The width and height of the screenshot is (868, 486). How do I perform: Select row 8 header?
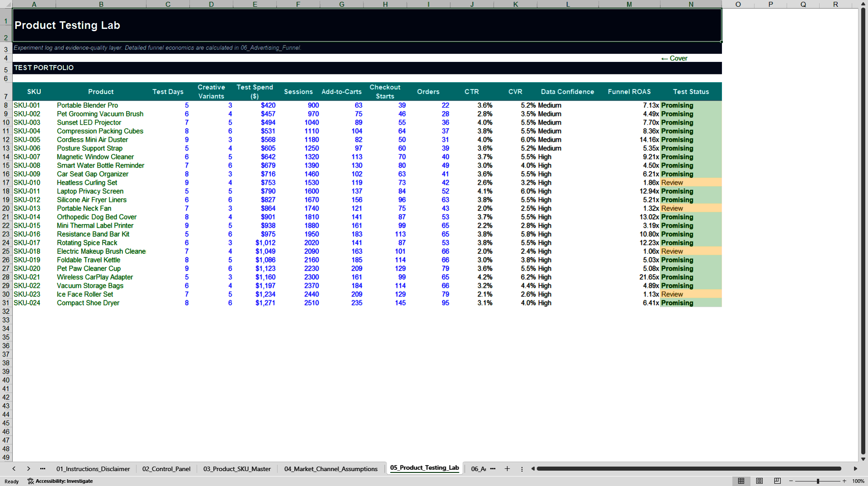tap(6, 105)
